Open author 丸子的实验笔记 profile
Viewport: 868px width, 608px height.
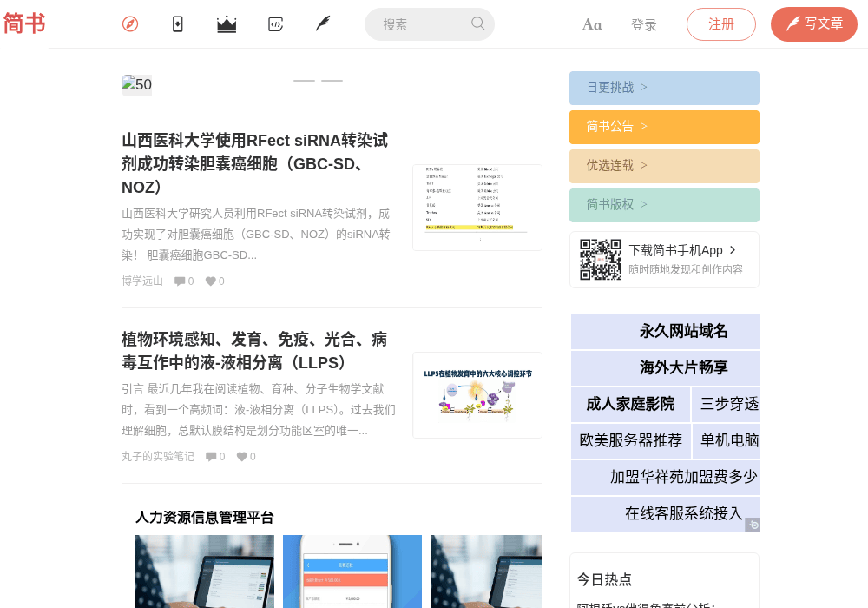158,456
